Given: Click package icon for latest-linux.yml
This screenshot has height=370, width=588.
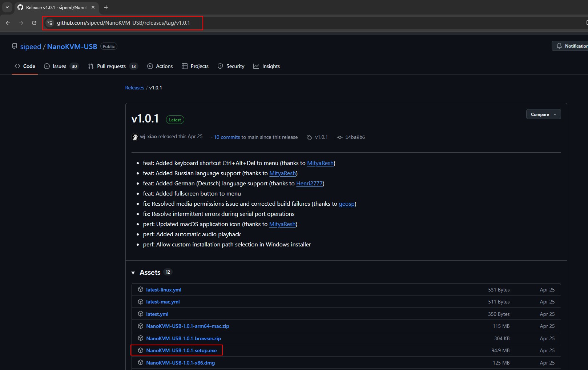Looking at the screenshot, I should pos(141,290).
